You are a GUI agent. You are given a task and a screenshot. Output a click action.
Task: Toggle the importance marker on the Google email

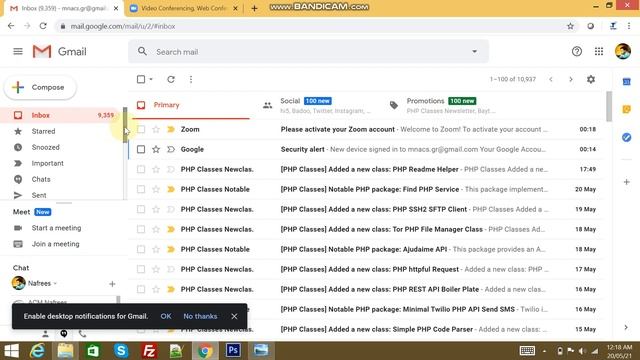click(x=171, y=149)
